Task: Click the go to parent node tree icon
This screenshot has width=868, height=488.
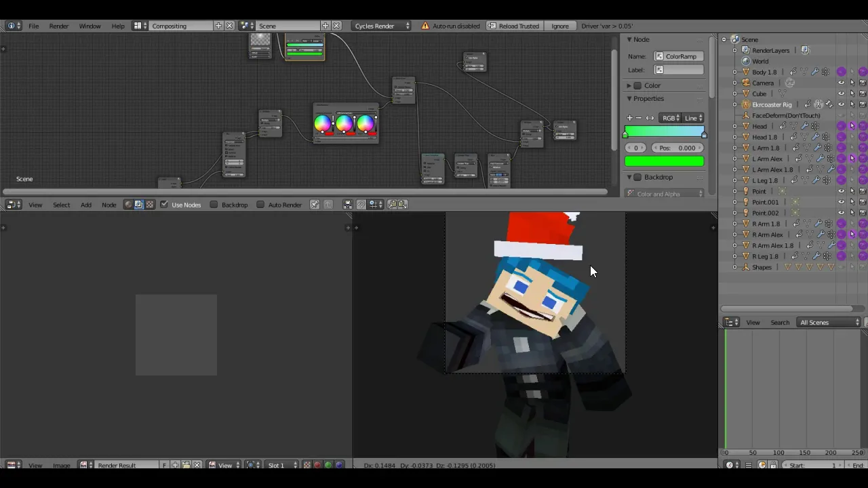Action: [328, 205]
